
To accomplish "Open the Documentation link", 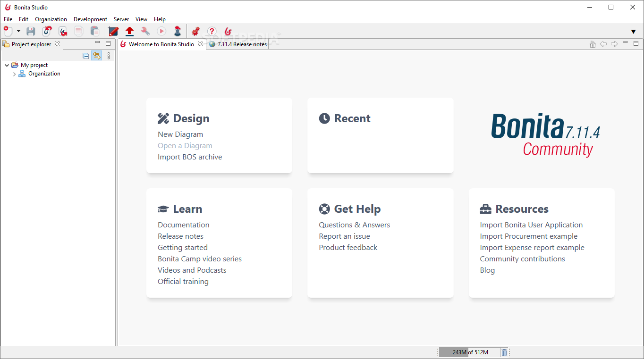I will click(184, 225).
